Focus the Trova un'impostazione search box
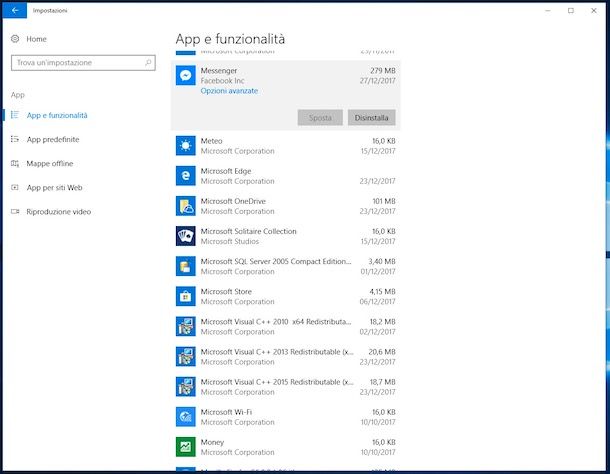The image size is (610, 474). point(83,63)
